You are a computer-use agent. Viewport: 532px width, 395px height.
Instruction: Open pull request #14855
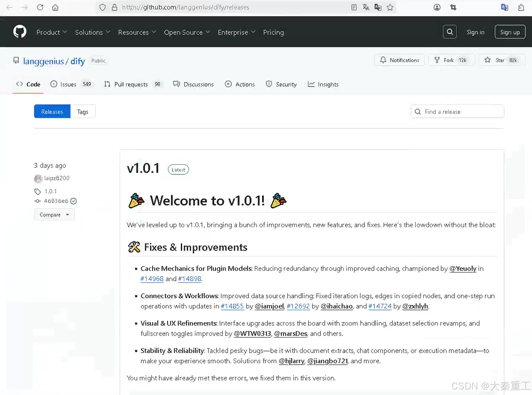[232, 306]
